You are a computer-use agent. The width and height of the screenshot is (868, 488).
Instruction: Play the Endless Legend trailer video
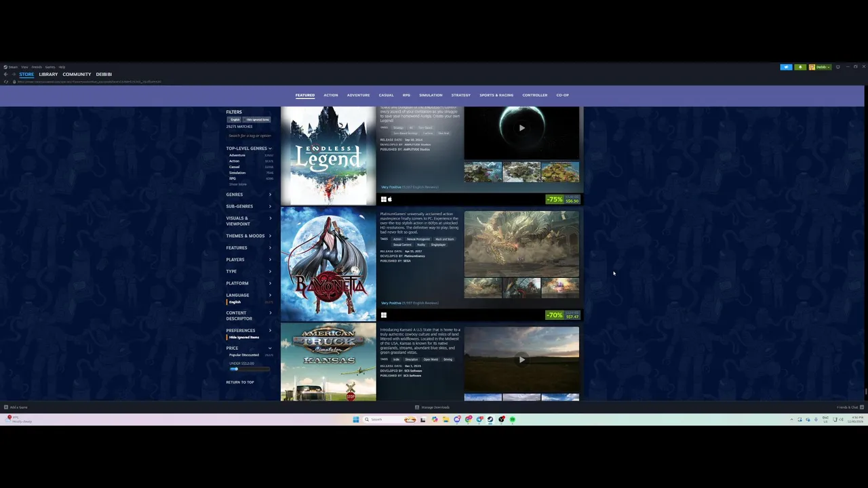(521, 128)
